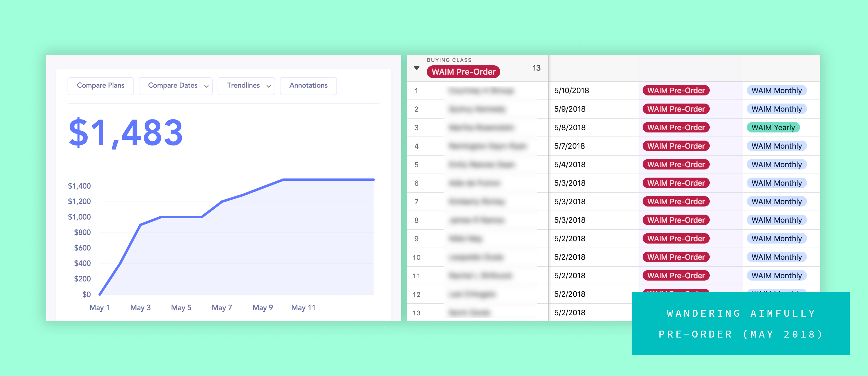Click the Annotations button
The height and width of the screenshot is (376, 868).
pyautogui.click(x=308, y=86)
